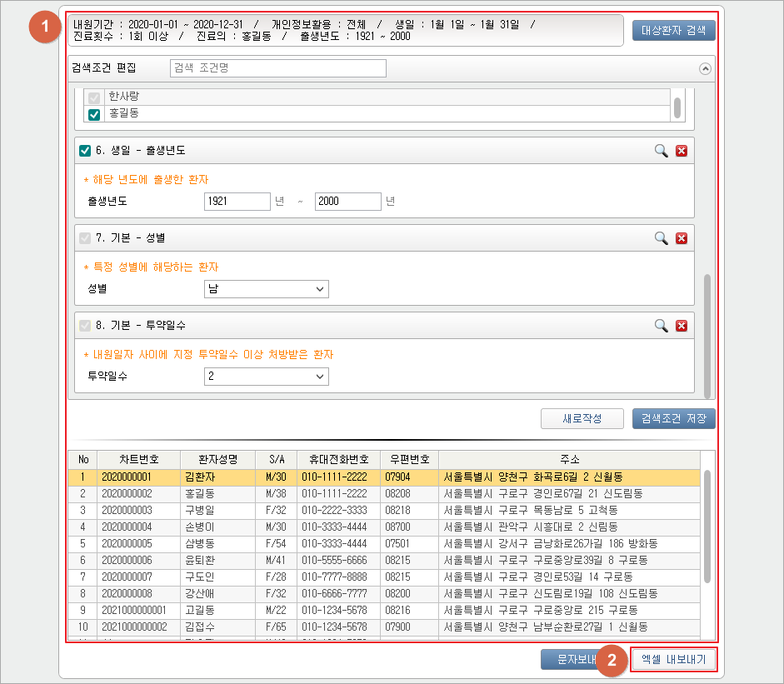Image resolution: width=784 pixels, height=684 pixels.
Task: Click the 대상환자 검색 button
Action: [x=673, y=32]
